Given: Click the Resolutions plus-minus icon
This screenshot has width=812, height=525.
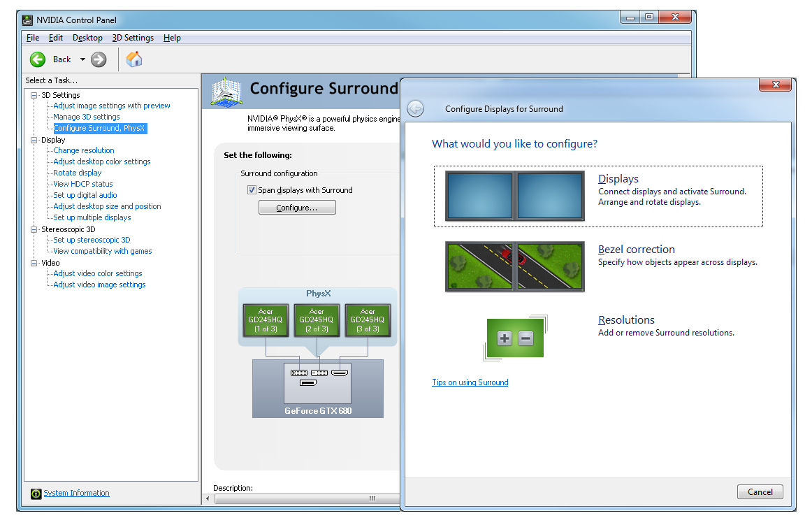Looking at the screenshot, I should [515, 338].
